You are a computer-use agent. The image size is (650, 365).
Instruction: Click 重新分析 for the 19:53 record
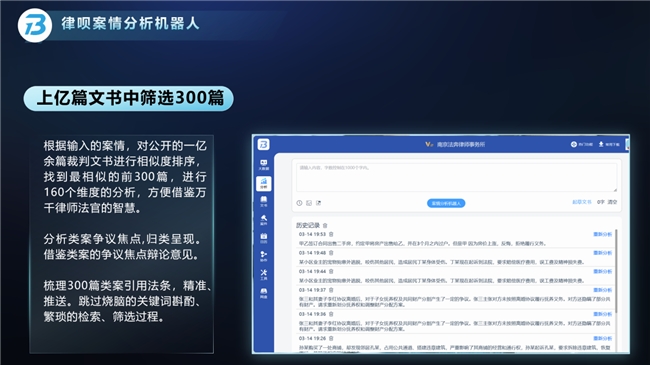click(603, 234)
